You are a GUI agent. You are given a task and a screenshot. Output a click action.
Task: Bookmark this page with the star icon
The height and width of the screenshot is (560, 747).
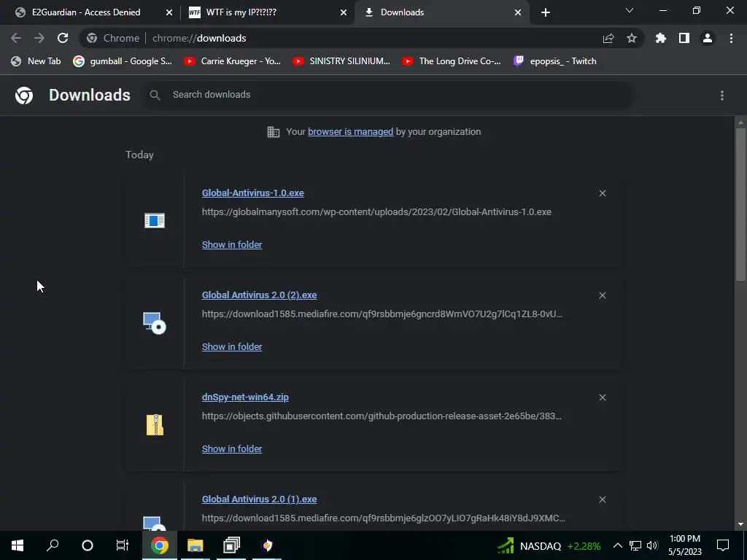point(632,38)
